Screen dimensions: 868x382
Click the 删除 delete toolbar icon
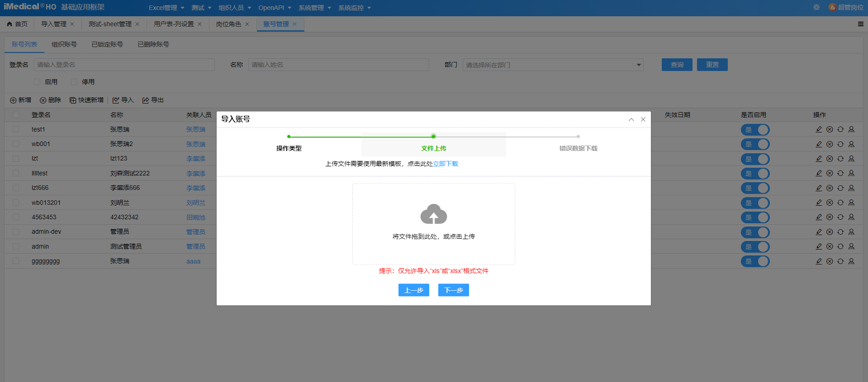click(x=43, y=100)
